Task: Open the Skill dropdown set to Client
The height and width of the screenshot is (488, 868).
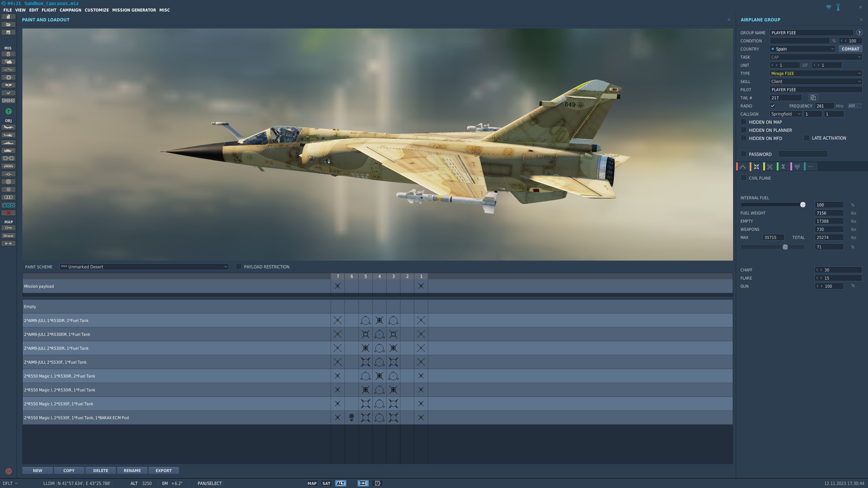Action: tap(815, 81)
